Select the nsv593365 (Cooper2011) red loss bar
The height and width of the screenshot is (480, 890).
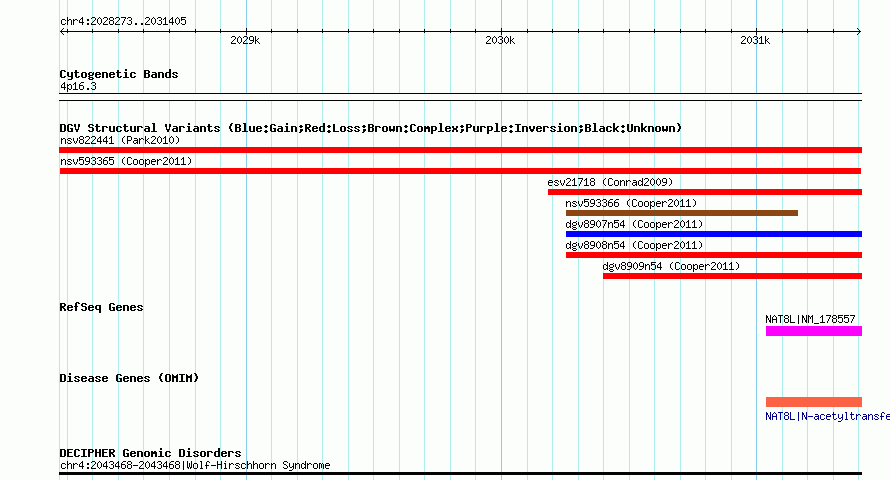tap(460, 171)
